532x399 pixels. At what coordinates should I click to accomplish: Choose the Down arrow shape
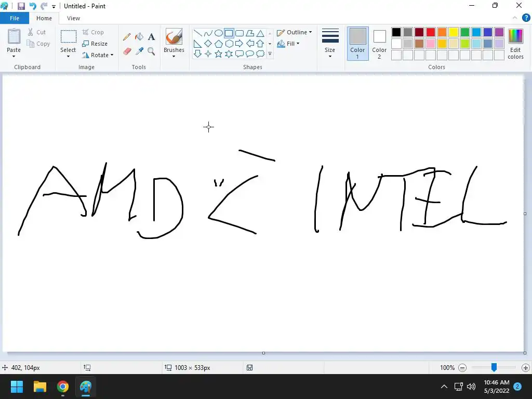click(x=198, y=54)
